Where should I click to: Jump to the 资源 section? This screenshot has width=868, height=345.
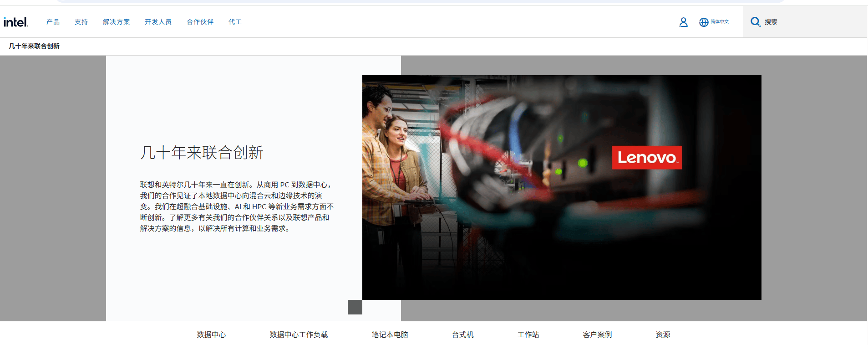point(663,335)
